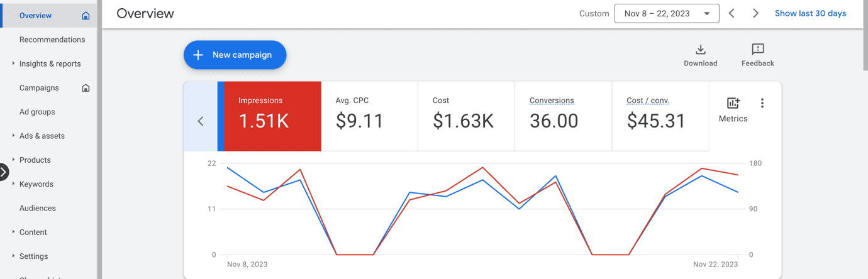Click the Show last 30 days link
Image resolution: width=868 pixels, height=279 pixels.
(810, 13)
